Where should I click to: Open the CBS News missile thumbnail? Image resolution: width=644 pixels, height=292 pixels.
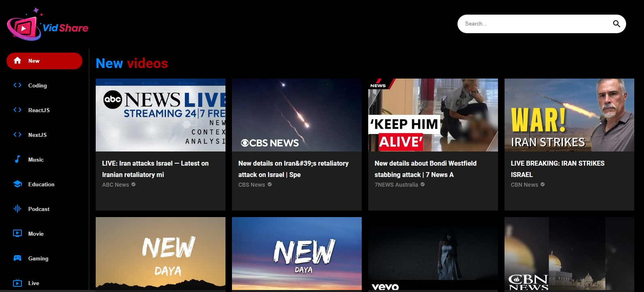pyautogui.click(x=297, y=115)
